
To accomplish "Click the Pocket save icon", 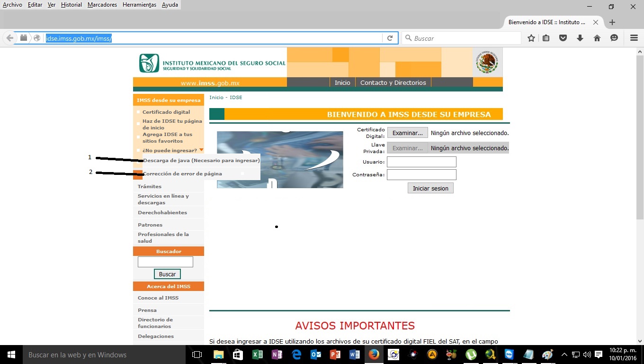I will [x=563, y=38].
